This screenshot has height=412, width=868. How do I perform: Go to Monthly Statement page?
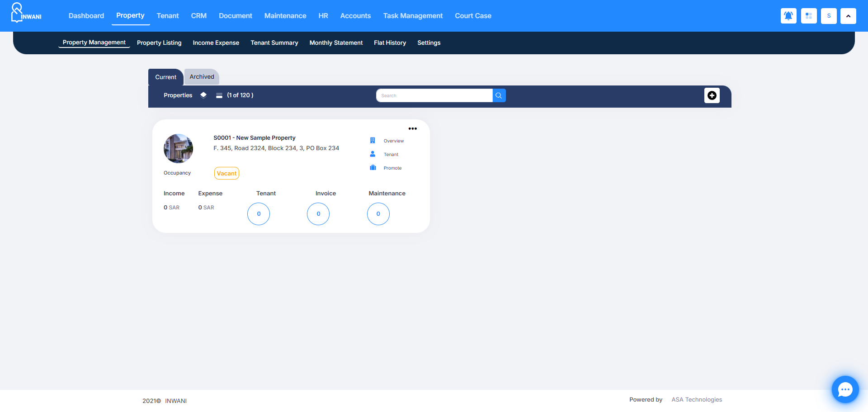pos(336,43)
